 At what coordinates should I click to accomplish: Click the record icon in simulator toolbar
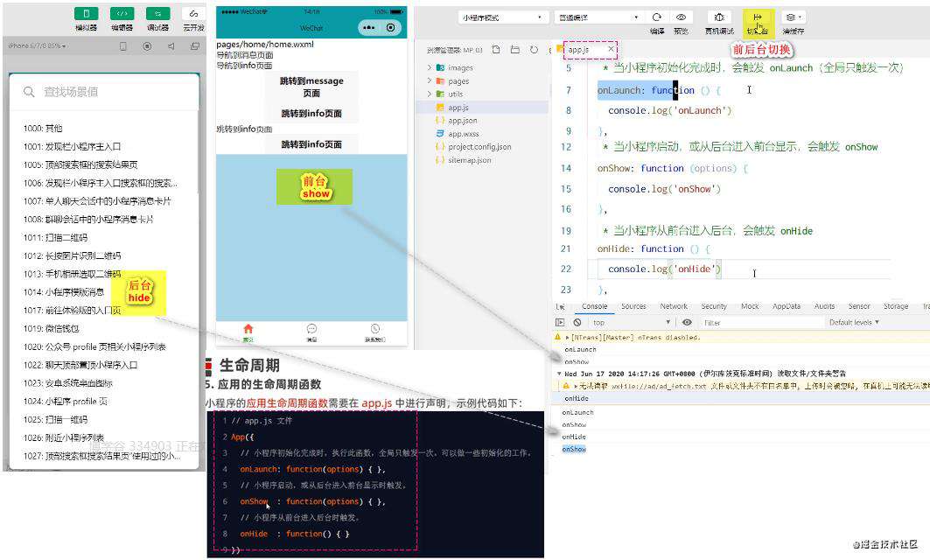coord(147,45)
